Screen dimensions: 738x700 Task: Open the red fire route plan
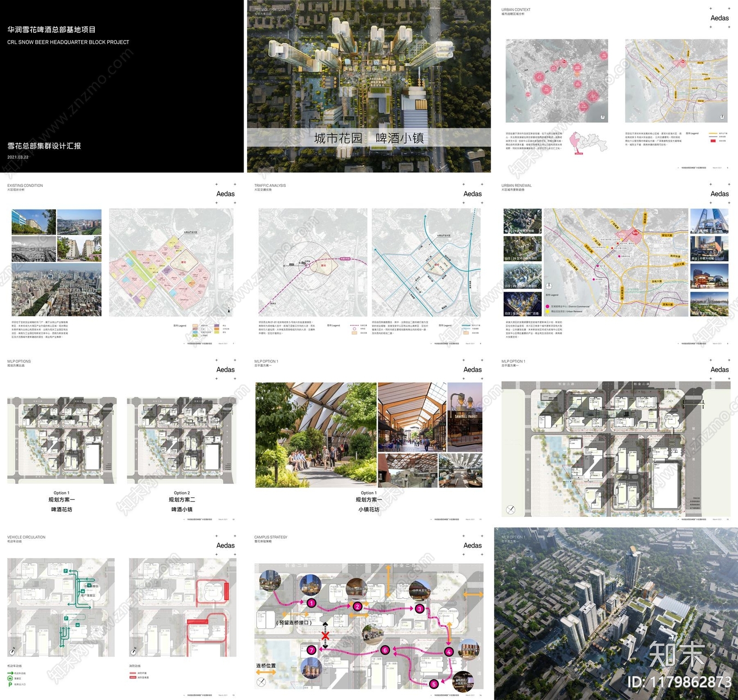tap(183, 608)
